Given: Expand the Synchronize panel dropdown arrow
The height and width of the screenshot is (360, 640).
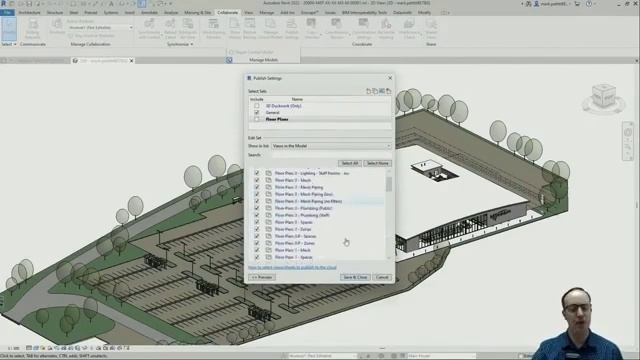Looking at the screenshot, I should click(x=192, y=44).
